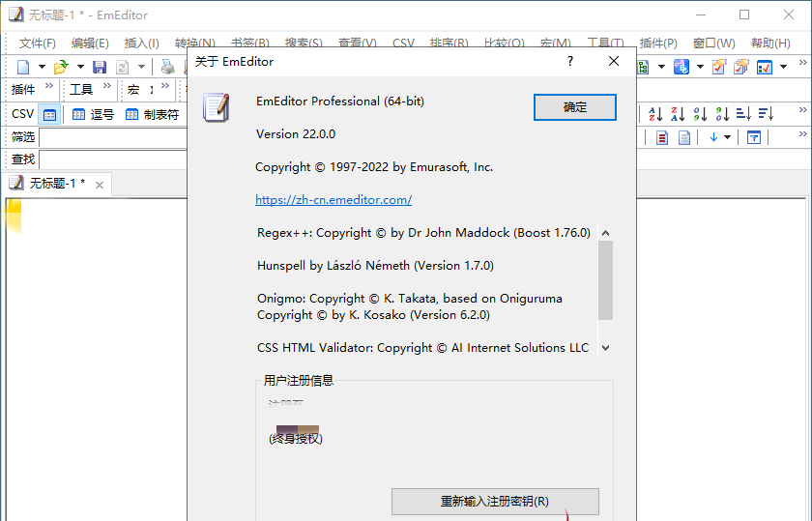
Task: Open the Open file dropdown arrow
Action: click(x=80, y=67)
